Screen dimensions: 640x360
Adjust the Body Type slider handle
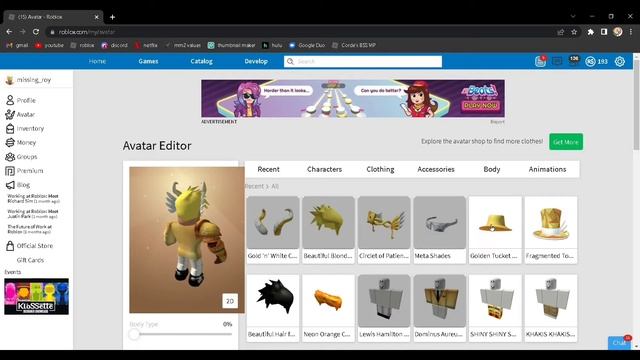[134, 334]
